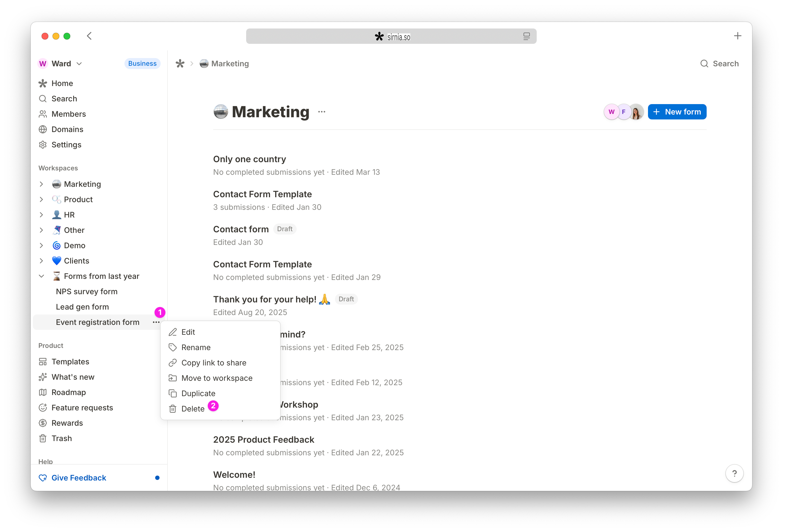Click the Members people icon
This screenshot has width=796, height=532.
(43, 114)
